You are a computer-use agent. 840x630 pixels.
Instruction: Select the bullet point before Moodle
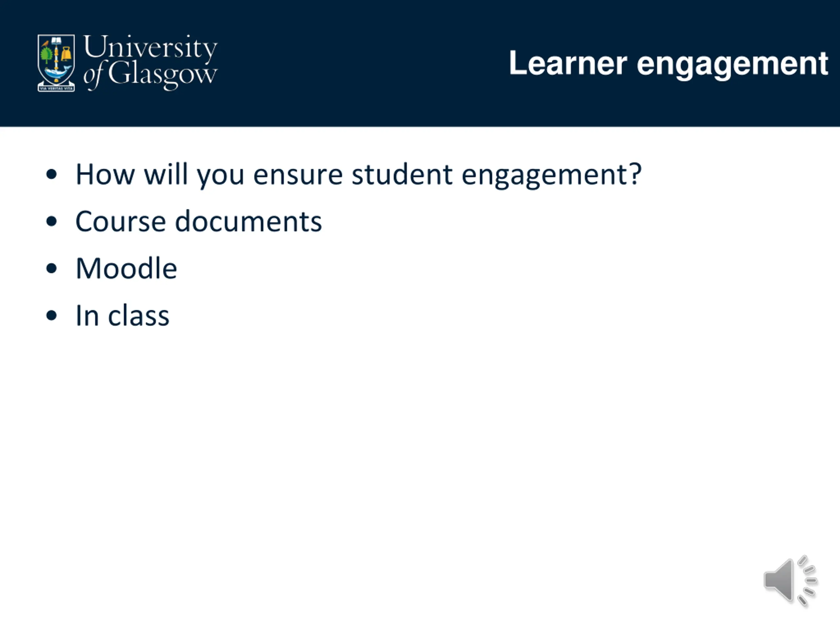(x=51, y=268)
